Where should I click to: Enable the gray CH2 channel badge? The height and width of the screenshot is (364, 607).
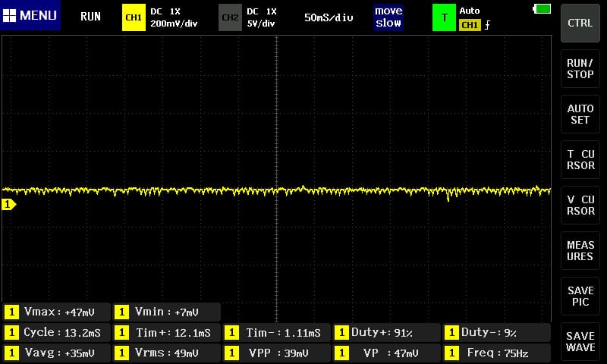click(x=229, y=17)
